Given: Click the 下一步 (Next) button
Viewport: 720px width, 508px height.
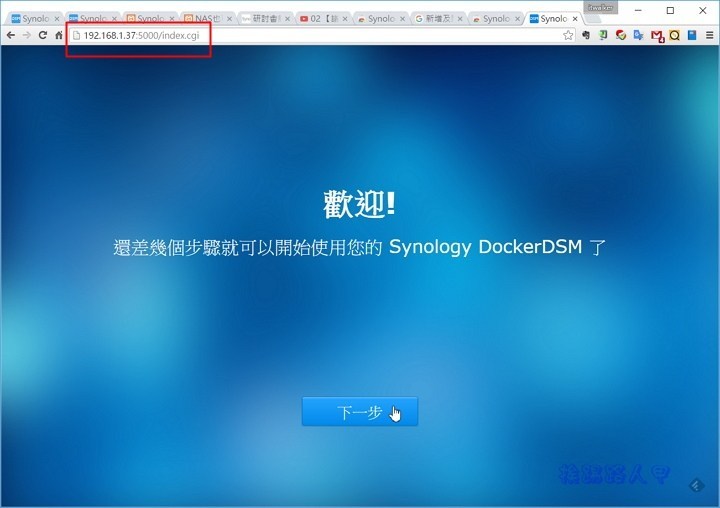Looking at the screenshot, I should pos(360,412).
